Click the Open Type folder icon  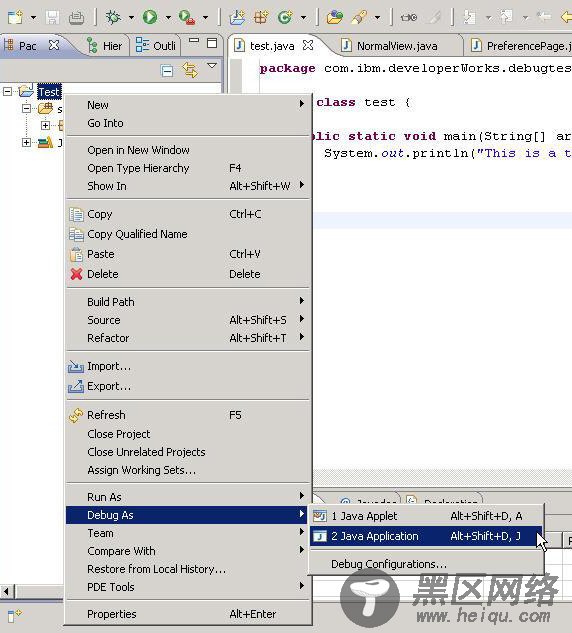click(334, 17)
